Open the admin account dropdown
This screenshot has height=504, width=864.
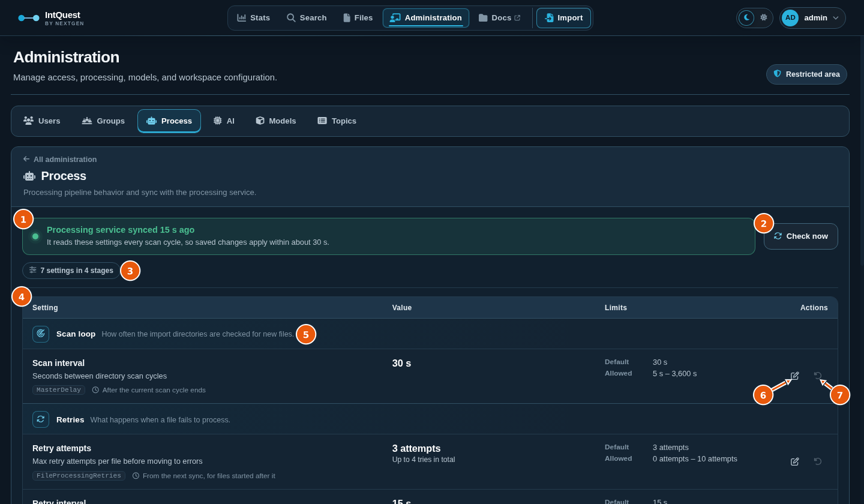pyautogui.click(x=812, y=18)
